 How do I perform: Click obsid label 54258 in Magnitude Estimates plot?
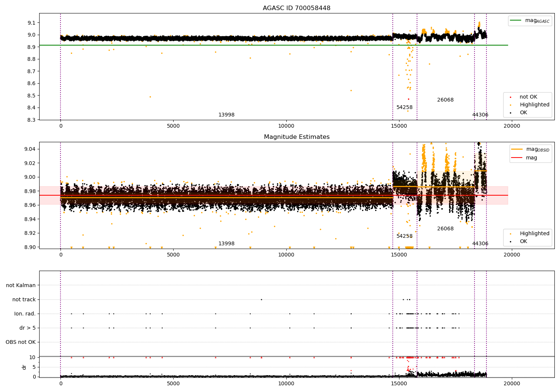404,236
